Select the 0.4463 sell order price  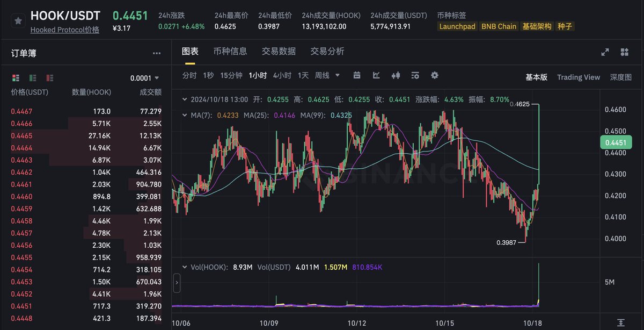[x=21, y=160]
